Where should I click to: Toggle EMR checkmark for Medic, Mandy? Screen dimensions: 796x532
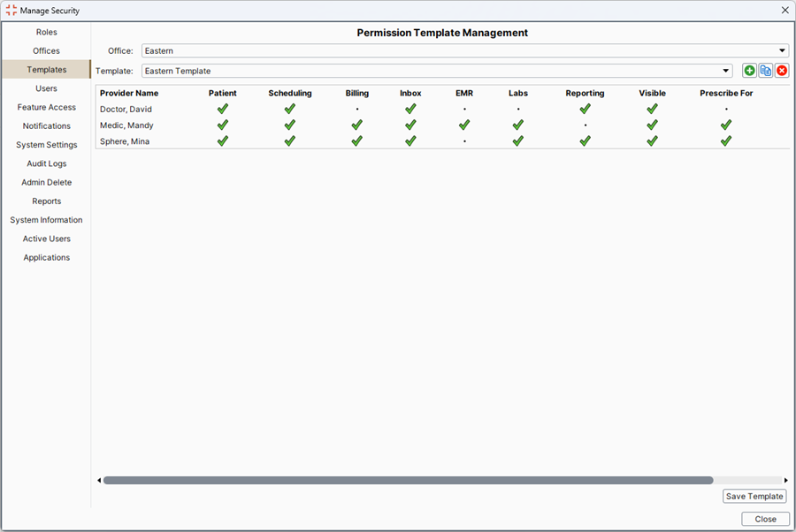[464, 125]
